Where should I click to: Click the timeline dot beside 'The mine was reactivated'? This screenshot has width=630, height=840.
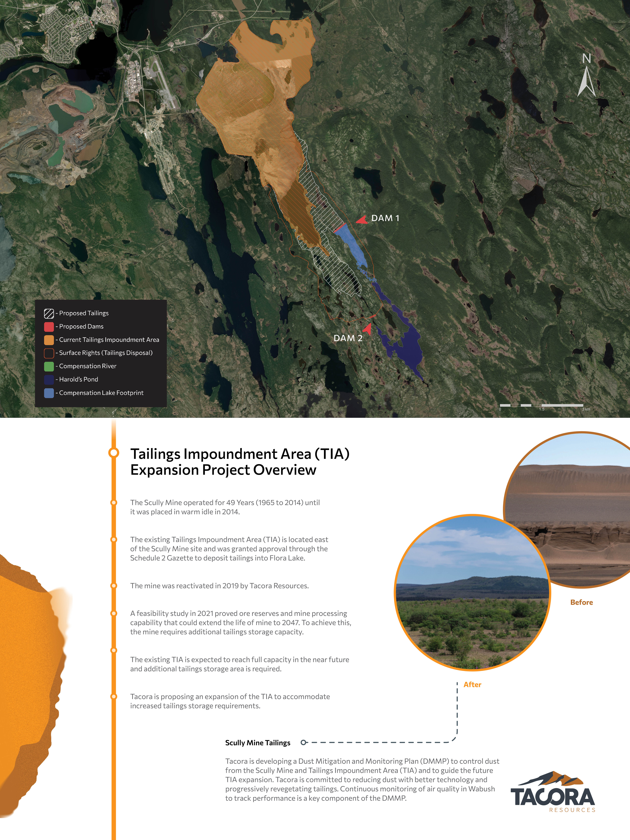[x=114, y=586]
